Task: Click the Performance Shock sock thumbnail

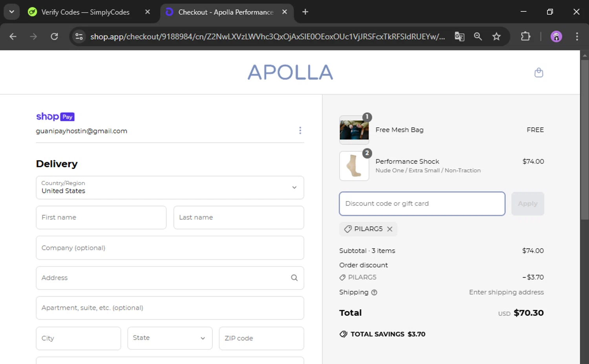Action: tap(354, 166)
